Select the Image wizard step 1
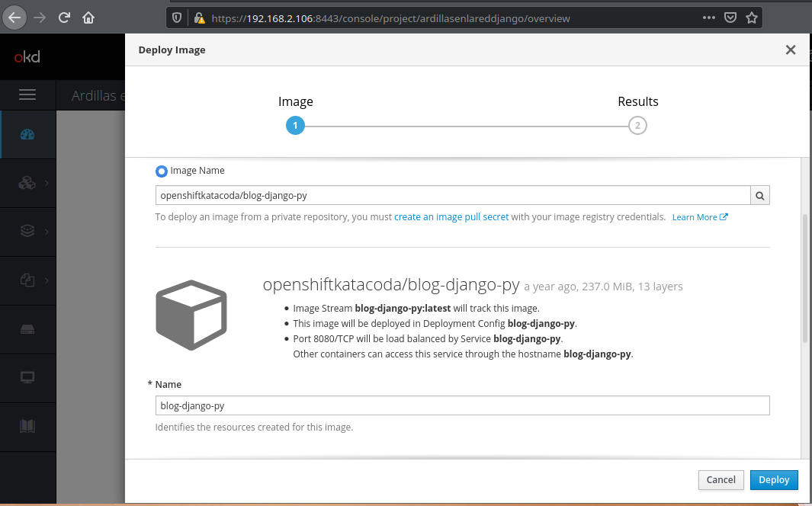The height and width of the screenshot is (506, 812). pos(295,126)
